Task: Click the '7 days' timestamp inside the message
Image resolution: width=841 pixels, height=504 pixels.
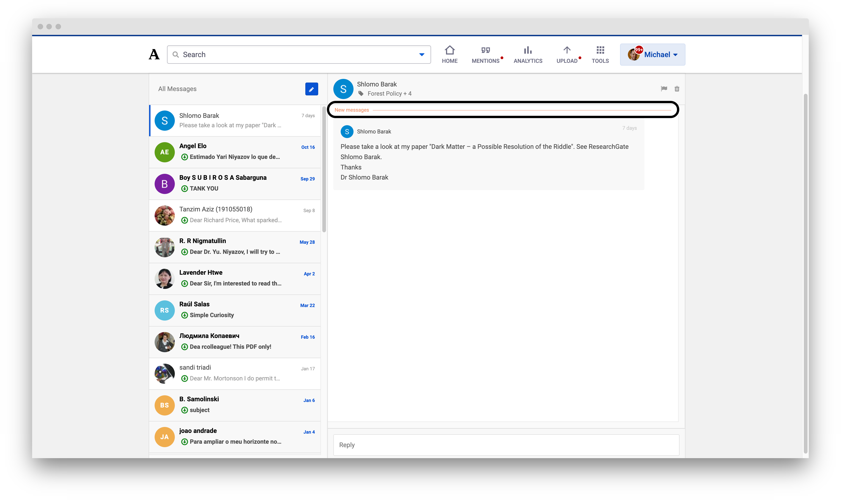Action: 629,128
